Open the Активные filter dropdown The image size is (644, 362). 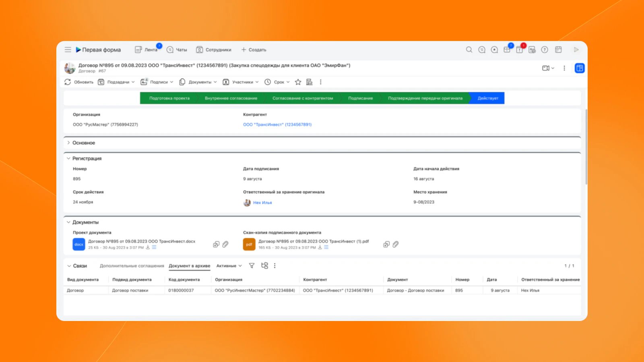pyautogui.click(x=229, y=266)
